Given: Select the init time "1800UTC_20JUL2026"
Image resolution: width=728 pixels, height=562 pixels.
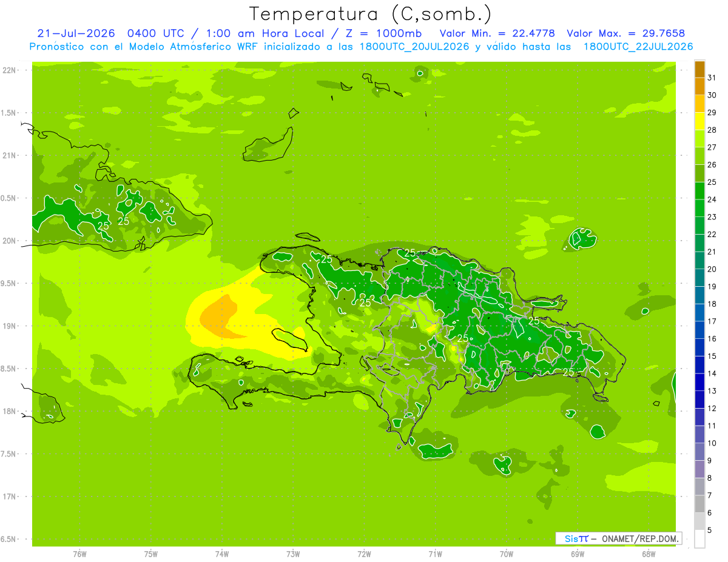Looking at the screenshot, I should pos(413,47).
